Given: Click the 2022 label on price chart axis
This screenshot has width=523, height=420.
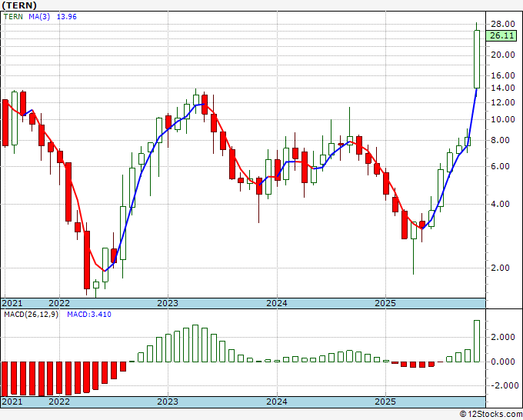Looking at the screenshot, I should coord(59,303).
